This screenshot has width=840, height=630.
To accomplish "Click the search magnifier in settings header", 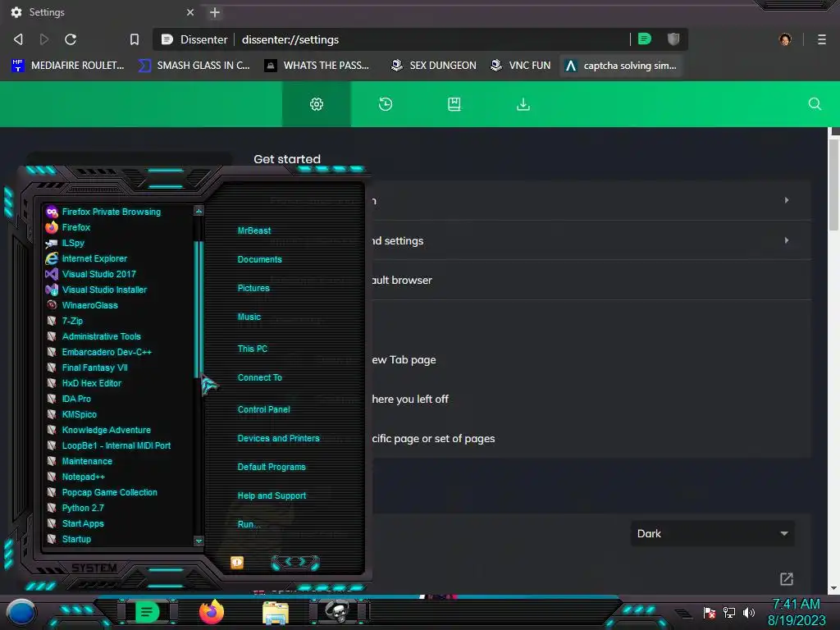I will coord(815,104).
